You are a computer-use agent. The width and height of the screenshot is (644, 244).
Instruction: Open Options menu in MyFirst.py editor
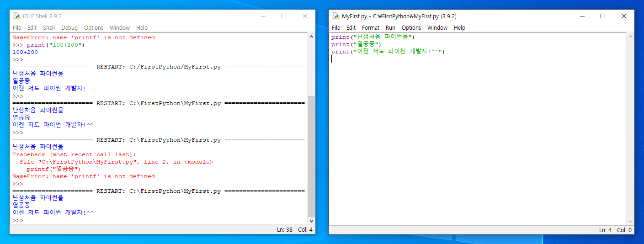411,28
